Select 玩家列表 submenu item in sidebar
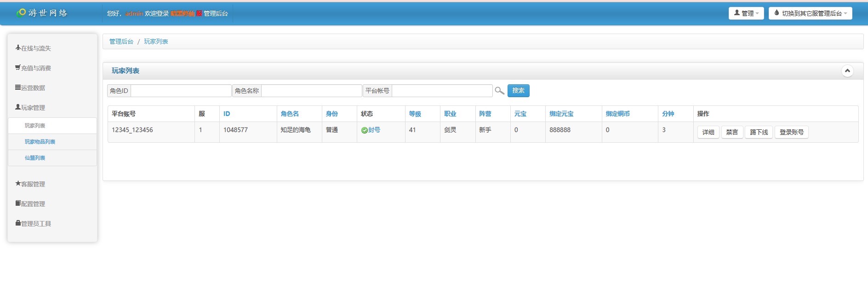Image resolution: width=868 pixels, height=302 pixels. [x=52, y=126]
